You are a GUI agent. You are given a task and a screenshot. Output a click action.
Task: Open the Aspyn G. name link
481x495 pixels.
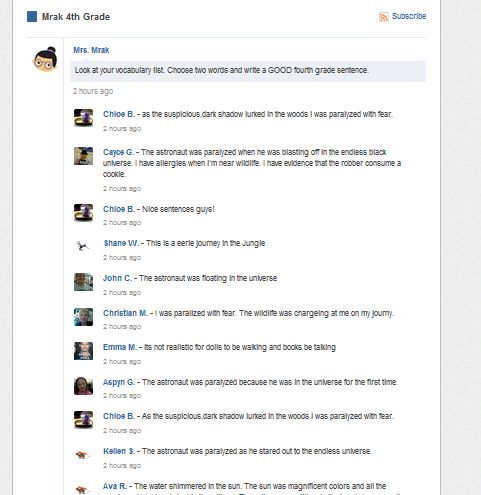point(119,382)
